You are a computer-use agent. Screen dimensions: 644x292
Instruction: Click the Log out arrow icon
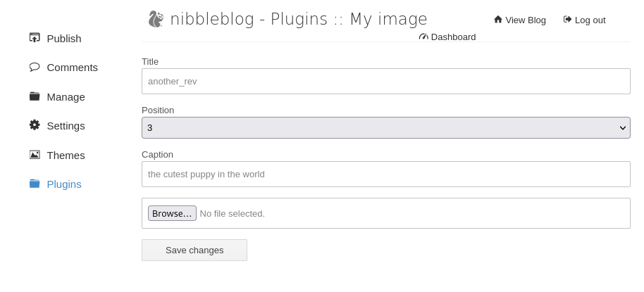(x=567, y=20)
